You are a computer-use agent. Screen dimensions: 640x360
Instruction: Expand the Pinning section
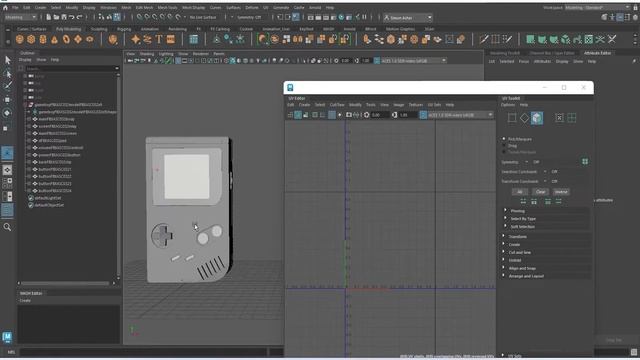click(x=517, y=211)
